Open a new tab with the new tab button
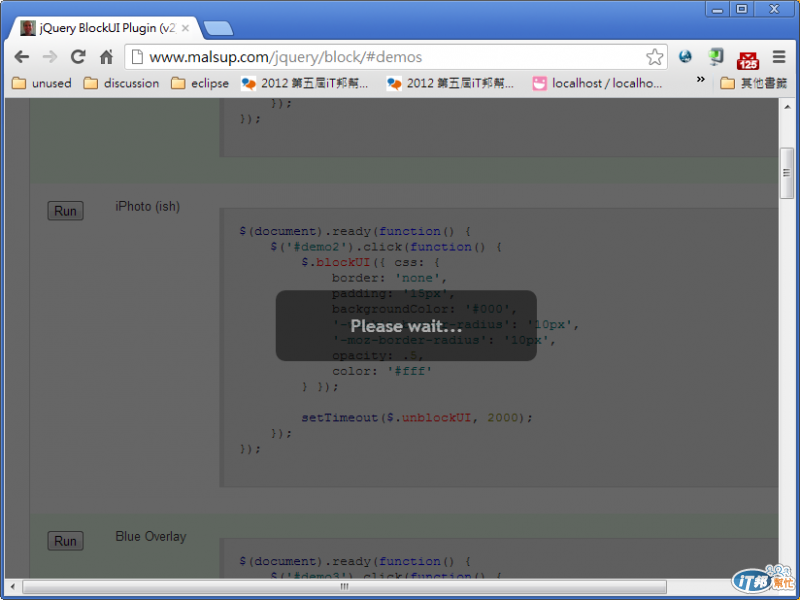The width and height of the screenshot is (800, 600). 218,29
